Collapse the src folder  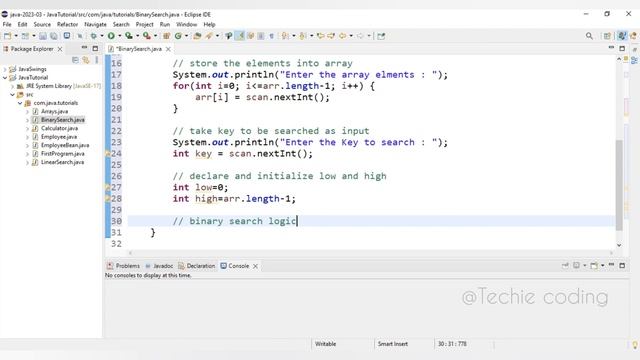[12, 95]
